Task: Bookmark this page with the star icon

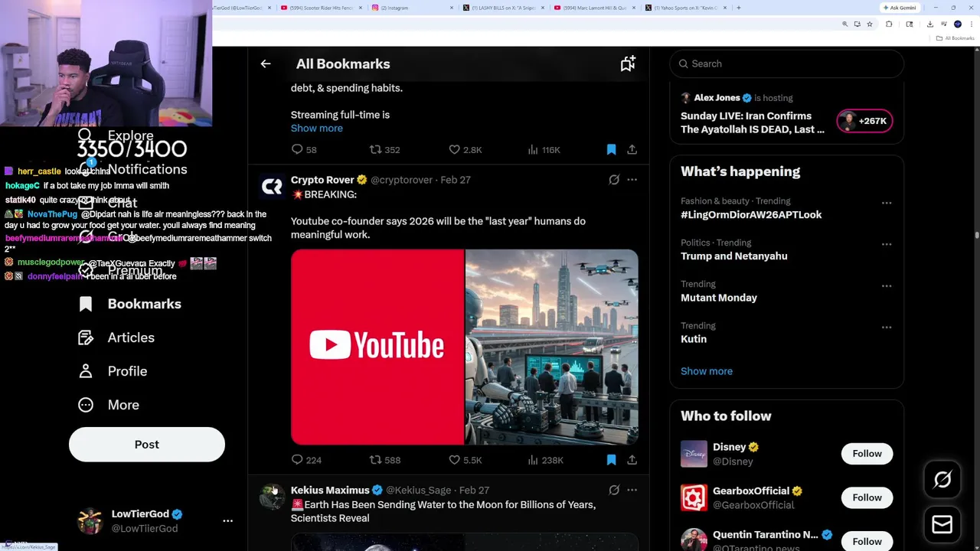Action: (x=869, y=24)
